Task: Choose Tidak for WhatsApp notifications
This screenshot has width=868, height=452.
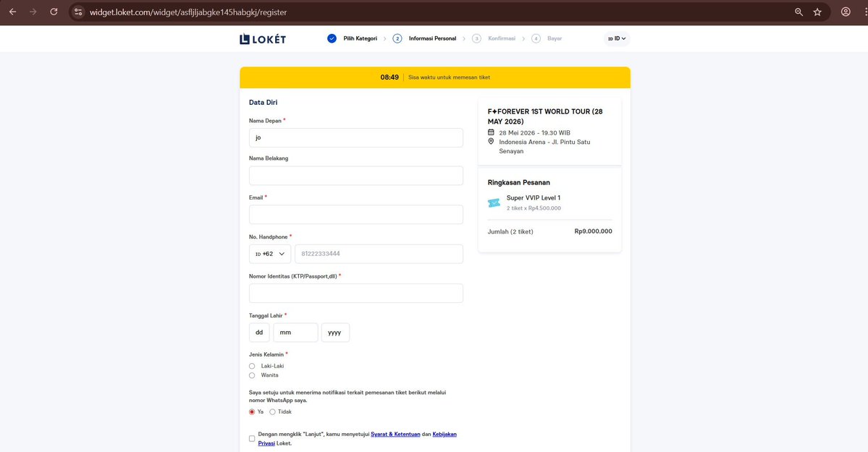Action: [272, 412]
